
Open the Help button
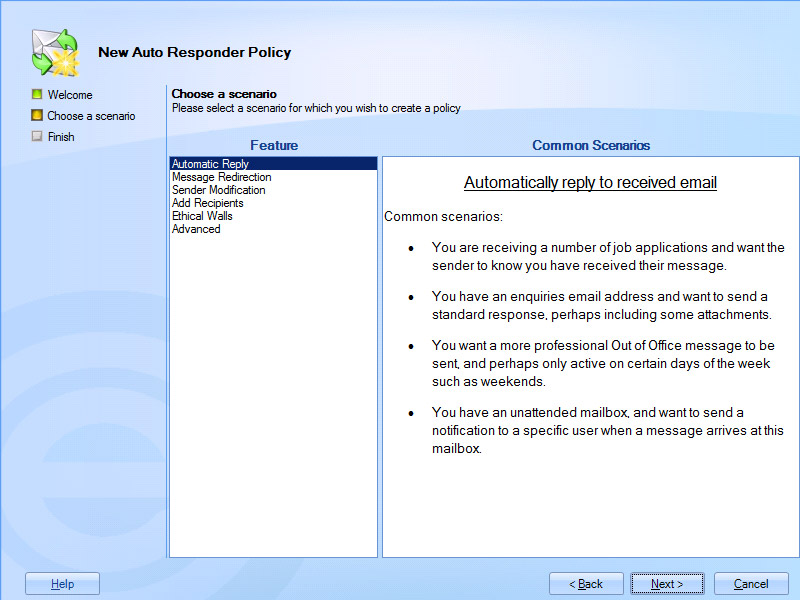coord(62,584)
